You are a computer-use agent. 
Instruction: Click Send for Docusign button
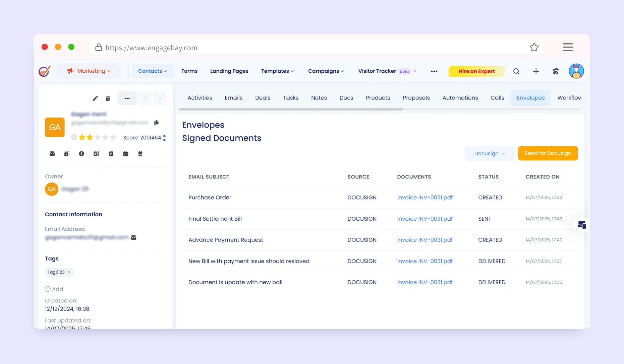(x=548, y=153)
